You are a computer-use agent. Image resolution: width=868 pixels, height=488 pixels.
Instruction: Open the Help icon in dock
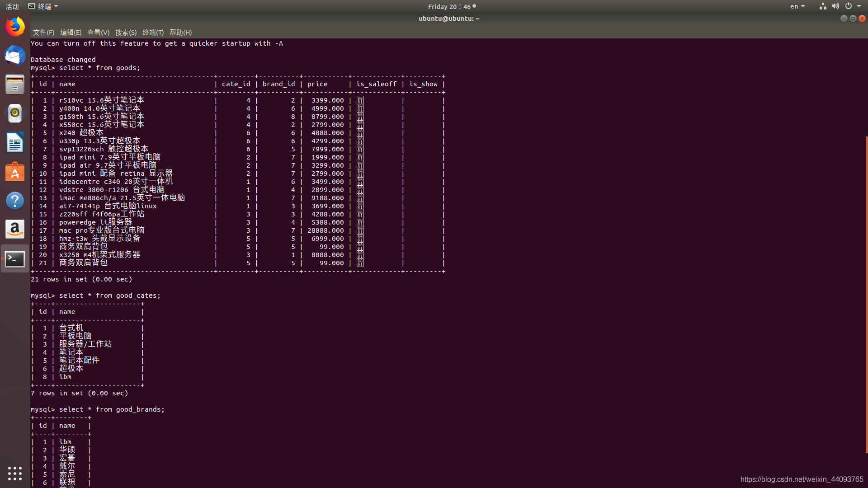[x=15, y=201]
